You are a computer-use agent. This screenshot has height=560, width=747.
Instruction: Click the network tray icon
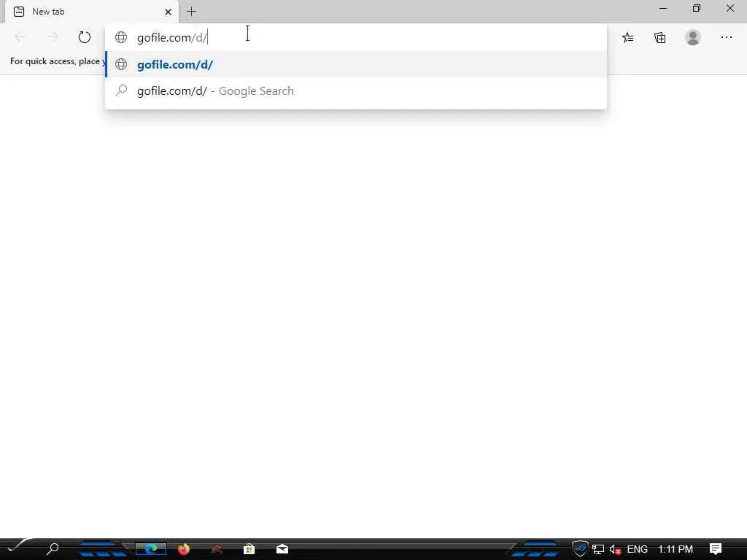tap(598, 550)
